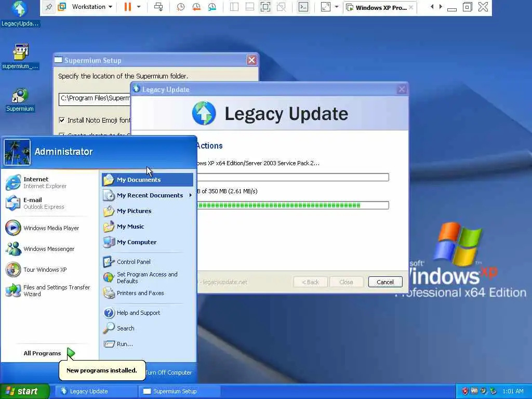The height and width of the screenshot is (399, 532).
Task: Expand the stretch options dropdown arrow
Action: click(x=337, y=7)
